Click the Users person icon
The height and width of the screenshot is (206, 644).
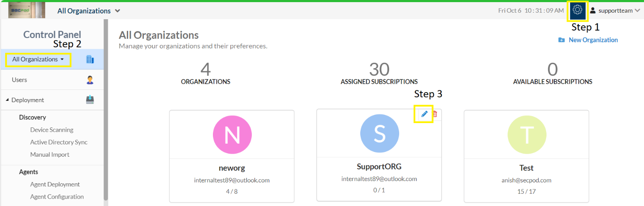tap(90, 80)
